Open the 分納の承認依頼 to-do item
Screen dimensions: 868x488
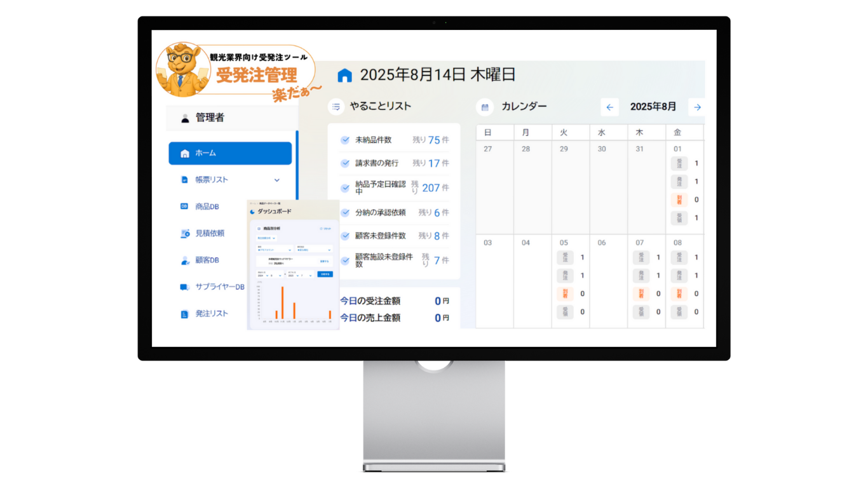[x=380, y=213]
